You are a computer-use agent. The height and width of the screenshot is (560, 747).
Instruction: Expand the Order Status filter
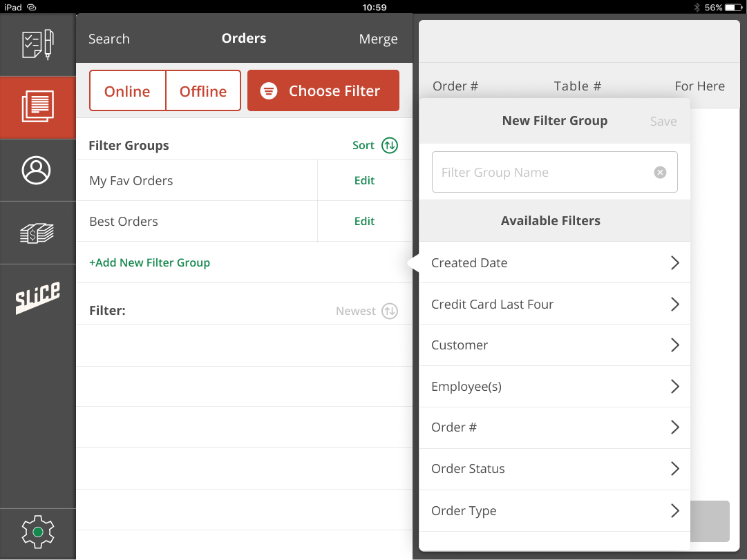[553, 469]
